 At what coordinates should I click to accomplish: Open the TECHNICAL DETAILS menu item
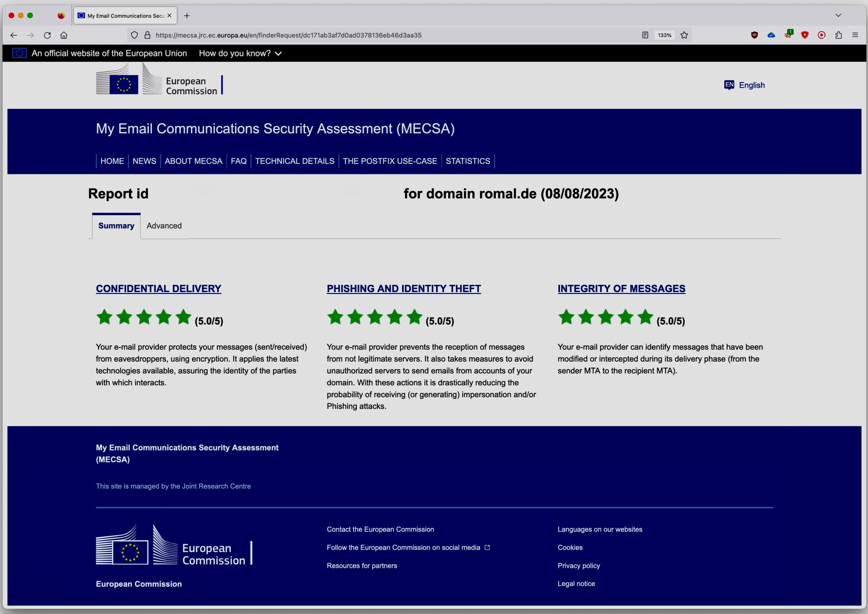click(x=295, y=161)
